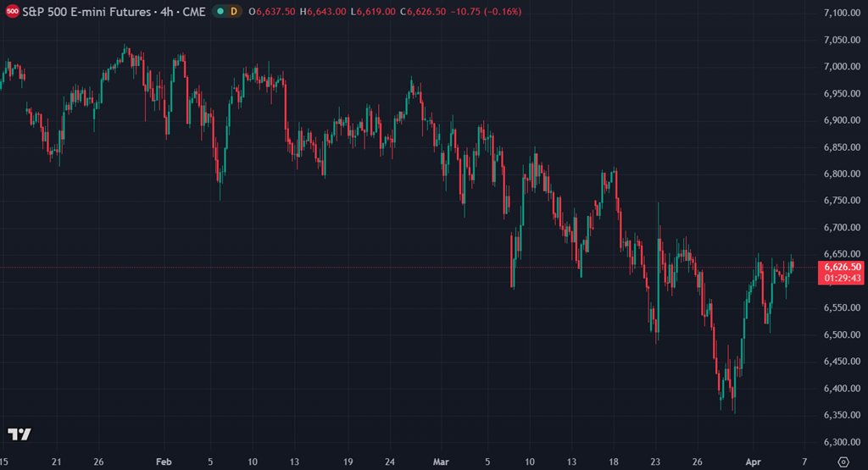The image size is (868, 470).
Task: Click the 7,100.00 price scale label
Action: pos(842,13)
